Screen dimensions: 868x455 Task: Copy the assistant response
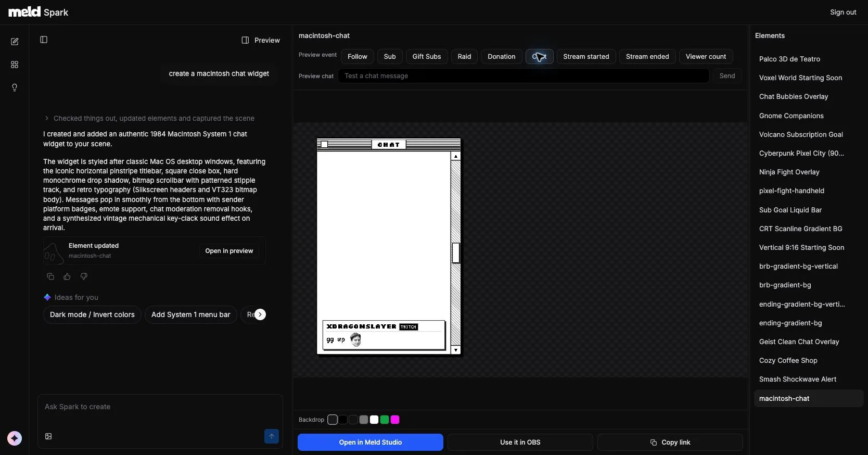[x=50, y=276]
